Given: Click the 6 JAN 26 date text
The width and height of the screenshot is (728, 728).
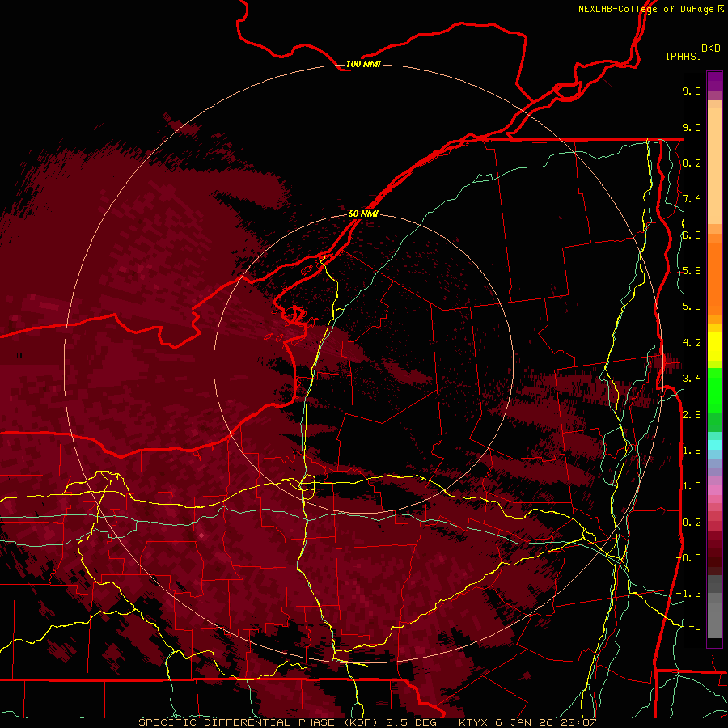Looking at the screenshot, I should pyautogui.click(x=525, y=722).
